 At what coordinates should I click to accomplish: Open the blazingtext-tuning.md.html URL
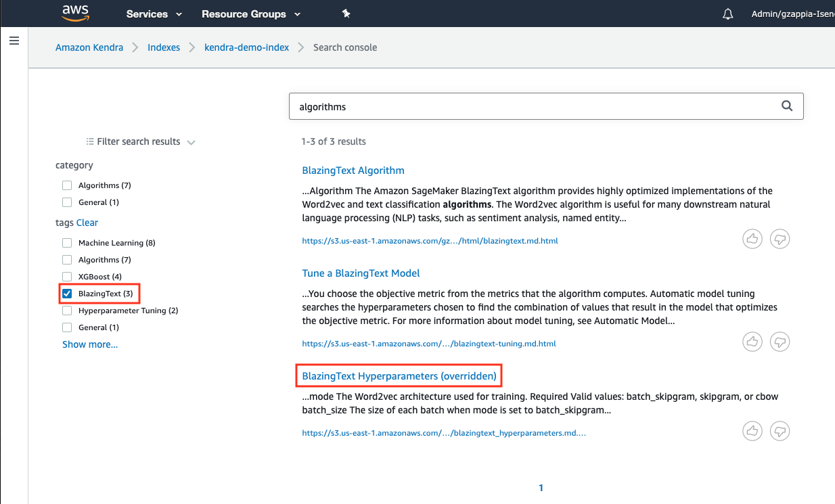429,344
